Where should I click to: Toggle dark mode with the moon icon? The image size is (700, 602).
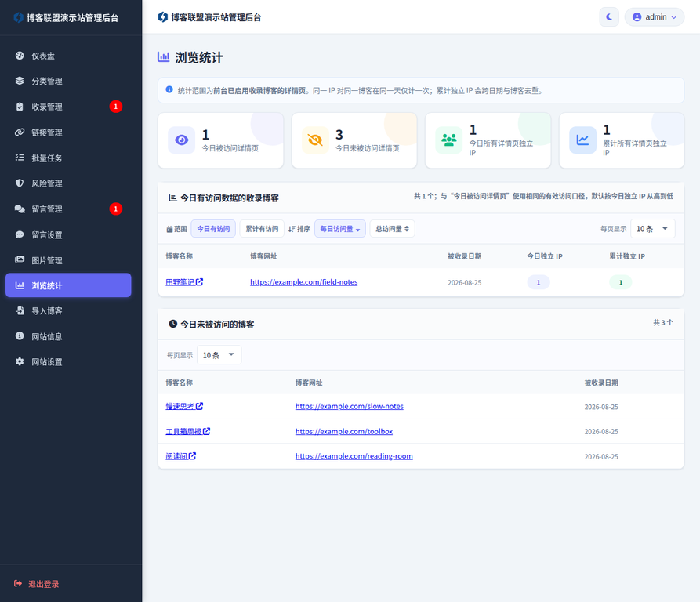point(609,17)
